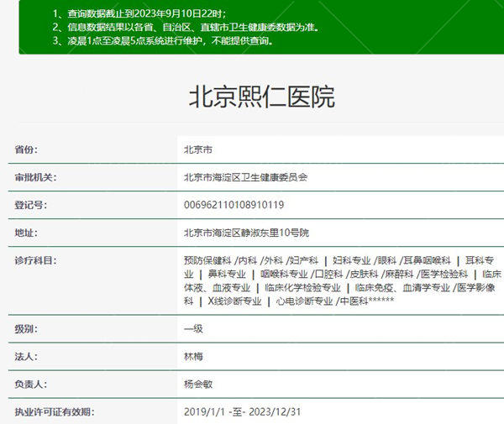Screen dimensions: 504x424
Task: Click the 心电诊断专业 entry
Action: coord(304,301)
